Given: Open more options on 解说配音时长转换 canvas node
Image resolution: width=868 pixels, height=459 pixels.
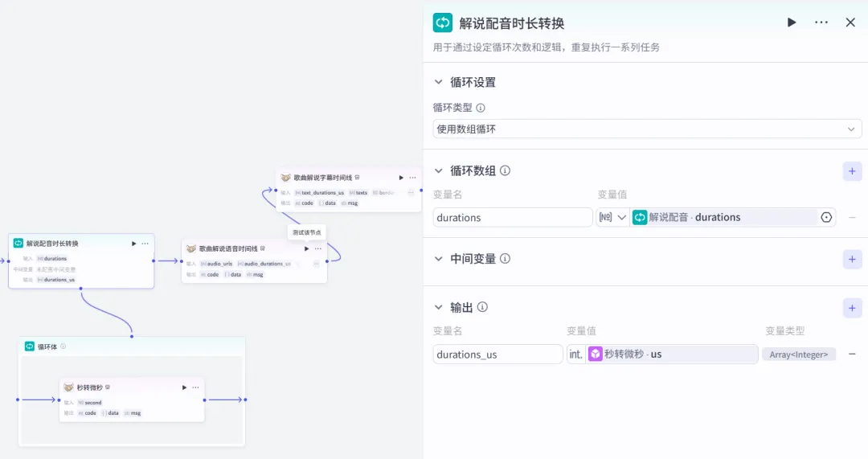Looking at the screenshot, I should point(145,243).
